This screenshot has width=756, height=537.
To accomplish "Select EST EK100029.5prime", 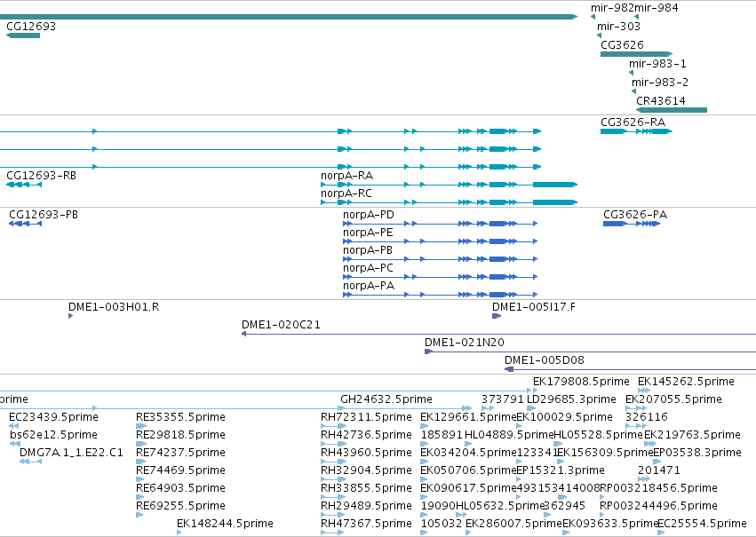I will 520,426.
